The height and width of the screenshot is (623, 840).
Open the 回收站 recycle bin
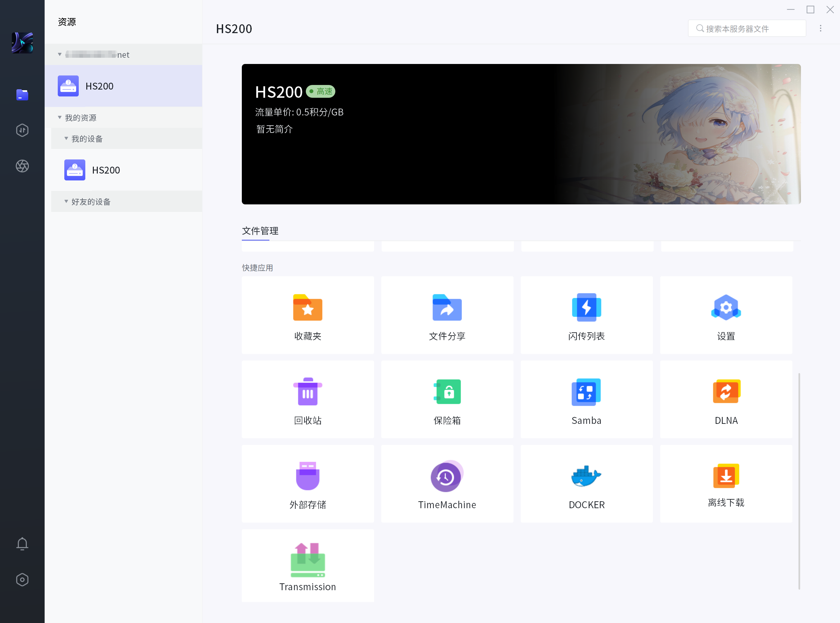[x=308, y=399]
